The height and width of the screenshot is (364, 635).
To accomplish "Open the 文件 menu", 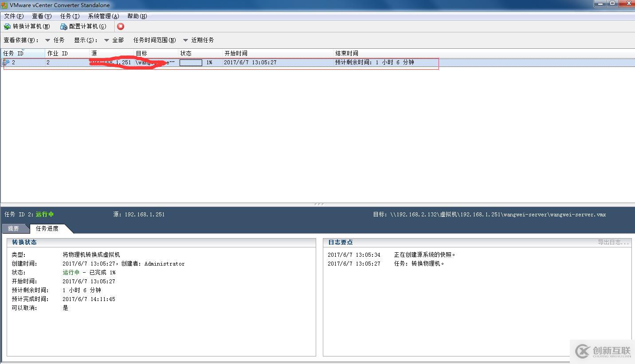I will 13,16.
